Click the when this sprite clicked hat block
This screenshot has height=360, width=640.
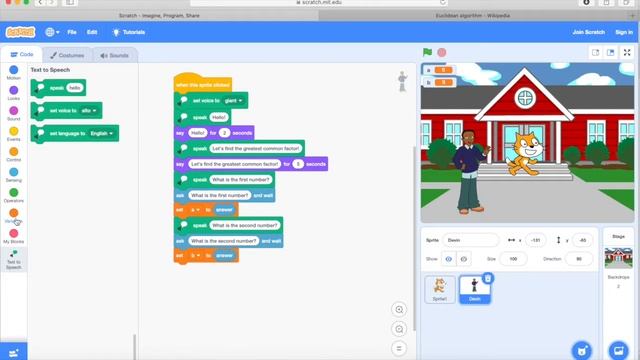[x=203, y=84]
